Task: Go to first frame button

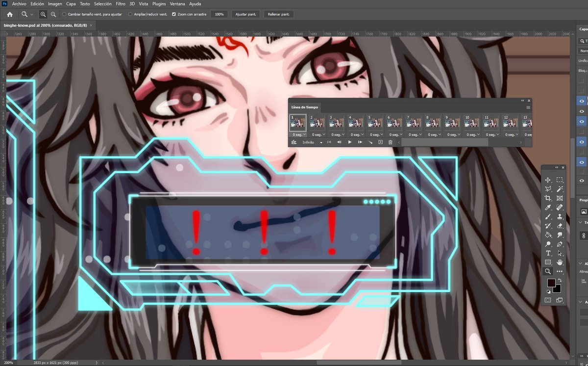Action: point(329,142)
